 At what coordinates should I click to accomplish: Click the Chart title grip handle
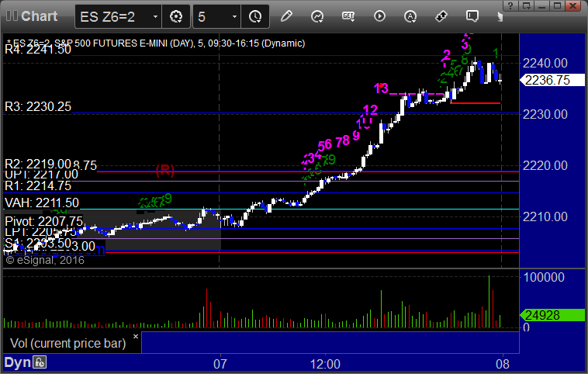pos(12,16)
